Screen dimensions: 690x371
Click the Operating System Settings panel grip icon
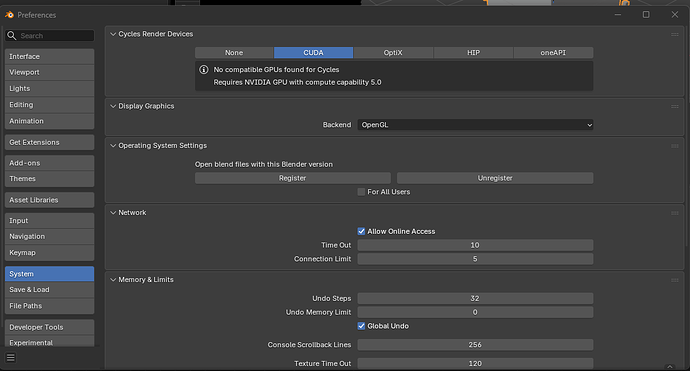point(675,146)
